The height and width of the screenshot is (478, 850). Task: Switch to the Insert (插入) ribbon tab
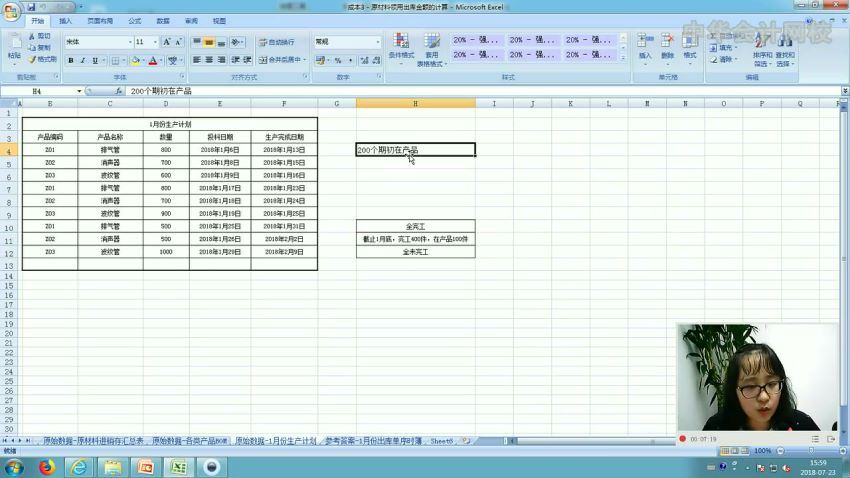[x=65, y=21]
